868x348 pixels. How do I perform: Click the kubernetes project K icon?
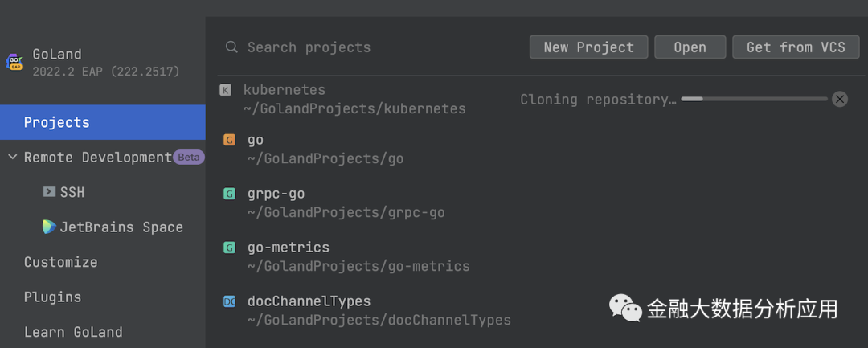click(x=226, y=90)
